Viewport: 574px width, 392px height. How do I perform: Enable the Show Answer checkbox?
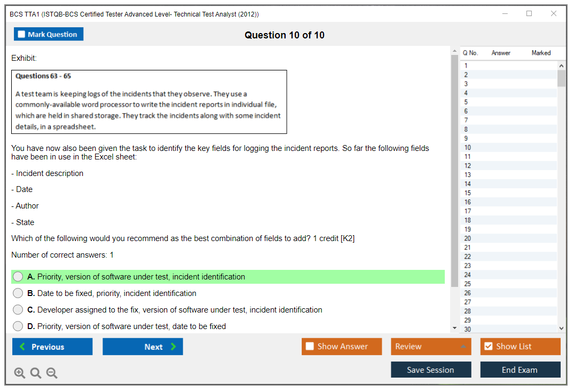310,347
